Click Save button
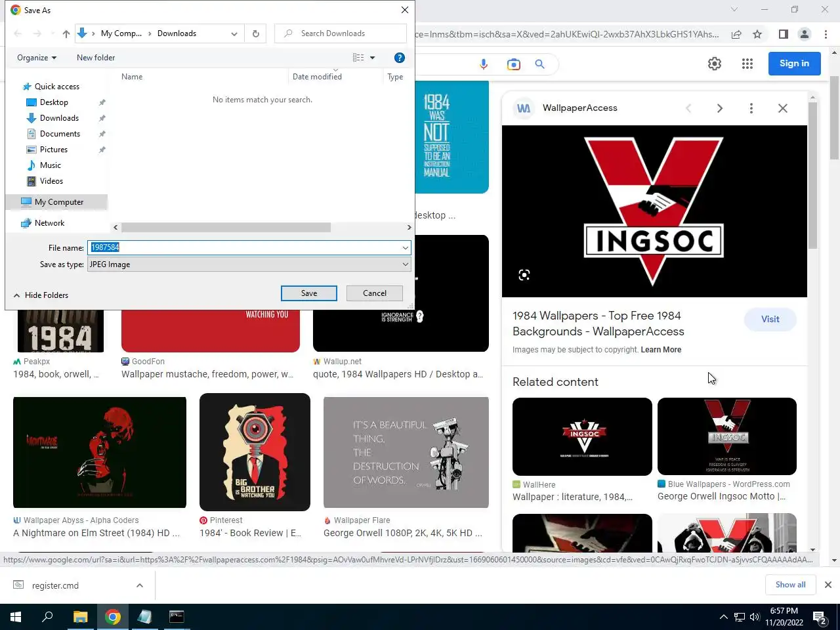The image size is (840, 630). 309,293
